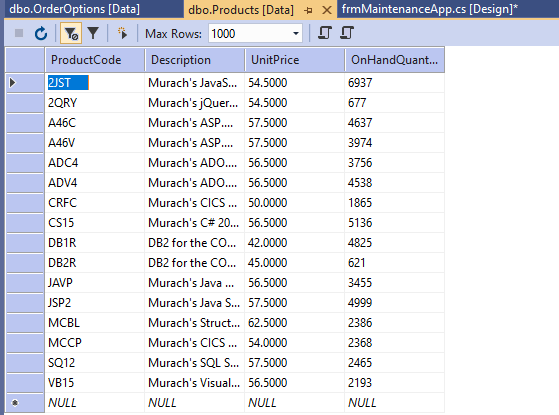This screenshot has height=415, width=559.
Task: Click the Stop query execution icon
Action: [19, 34]
